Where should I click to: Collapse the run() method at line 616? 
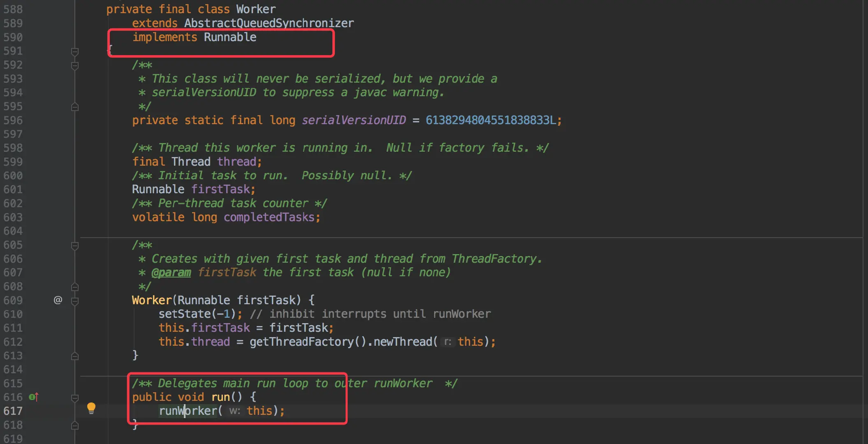[x=75, y=398]
